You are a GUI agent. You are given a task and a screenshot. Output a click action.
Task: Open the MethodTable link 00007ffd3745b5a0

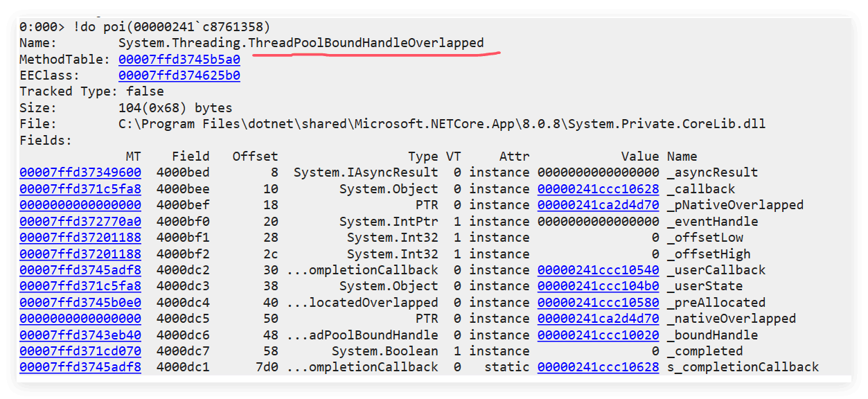tap(179, 60)
